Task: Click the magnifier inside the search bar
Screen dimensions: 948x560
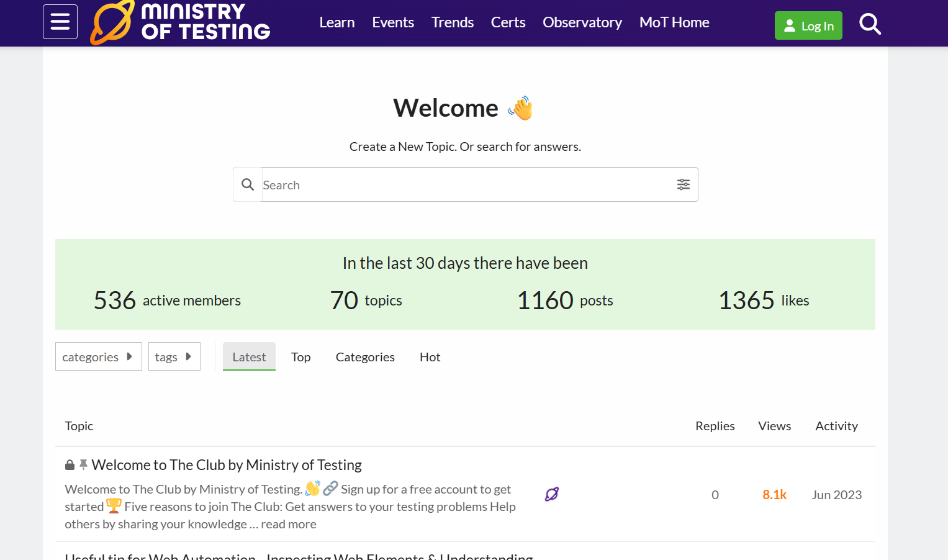Action: tap(248, 184)
